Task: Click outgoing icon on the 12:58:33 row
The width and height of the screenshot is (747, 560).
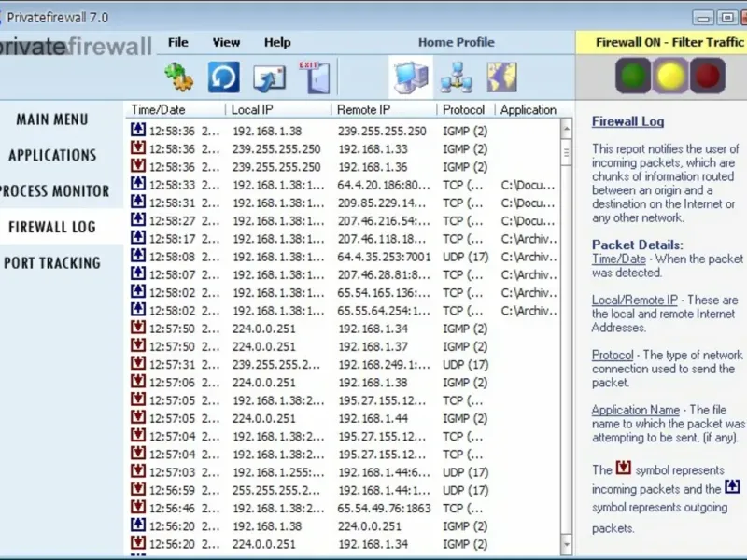Action: pos(138,183)
